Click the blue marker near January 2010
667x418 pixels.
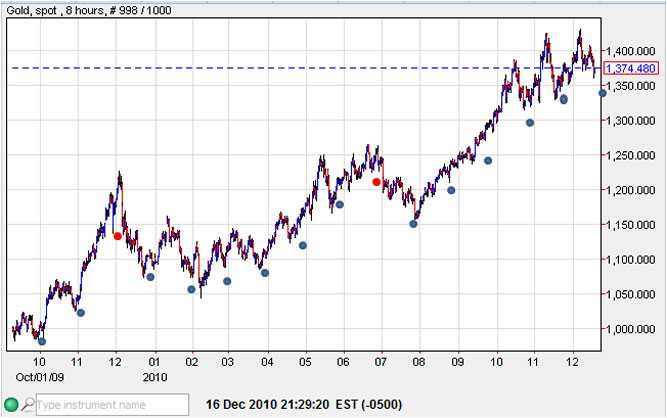150,277
